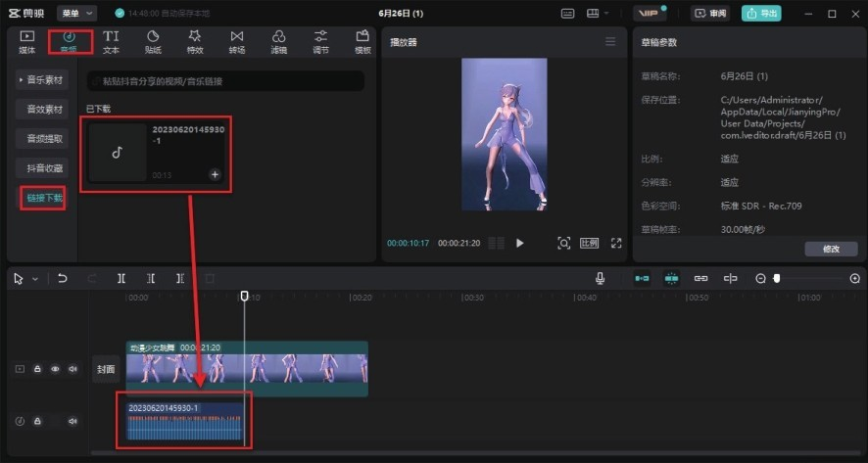Click the 导出 export button

point(761,14)
